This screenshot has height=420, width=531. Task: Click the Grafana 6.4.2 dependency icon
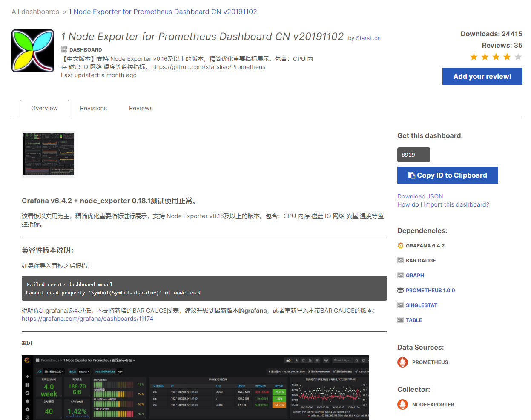pos(400,246)
